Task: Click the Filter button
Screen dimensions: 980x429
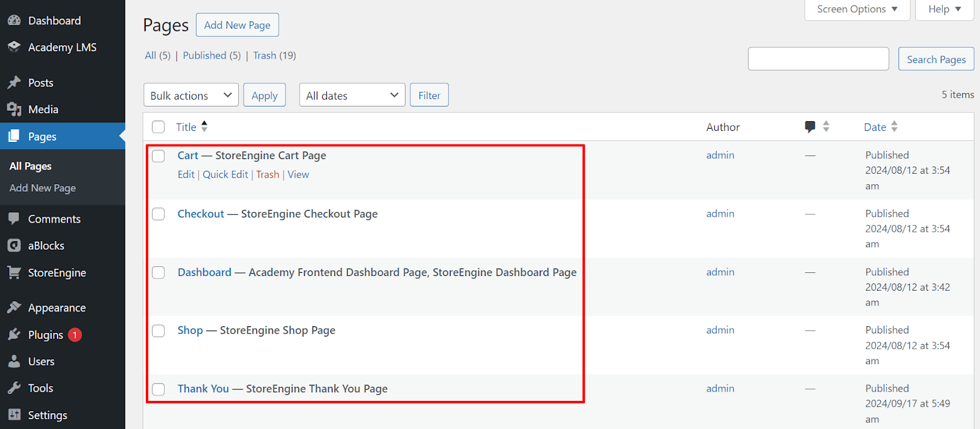Action: tap(429, 95)
